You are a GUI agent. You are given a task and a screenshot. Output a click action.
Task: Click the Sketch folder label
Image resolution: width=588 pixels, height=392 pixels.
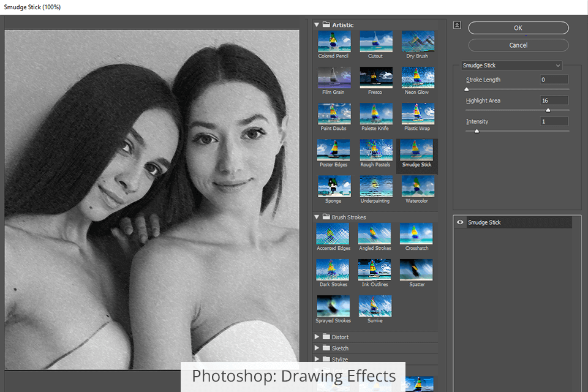tap(340, 348)
